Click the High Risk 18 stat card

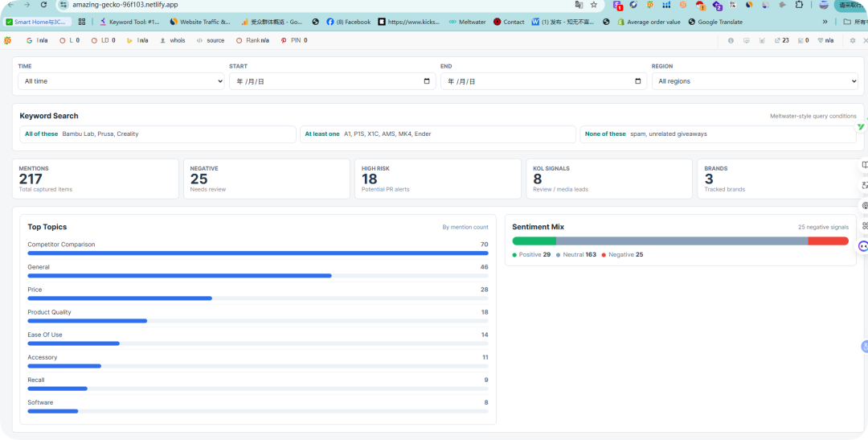pos(438,179)
